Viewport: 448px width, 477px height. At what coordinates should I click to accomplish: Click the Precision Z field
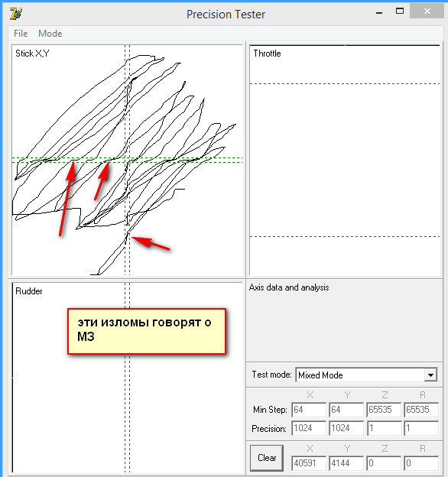[384, 428]
